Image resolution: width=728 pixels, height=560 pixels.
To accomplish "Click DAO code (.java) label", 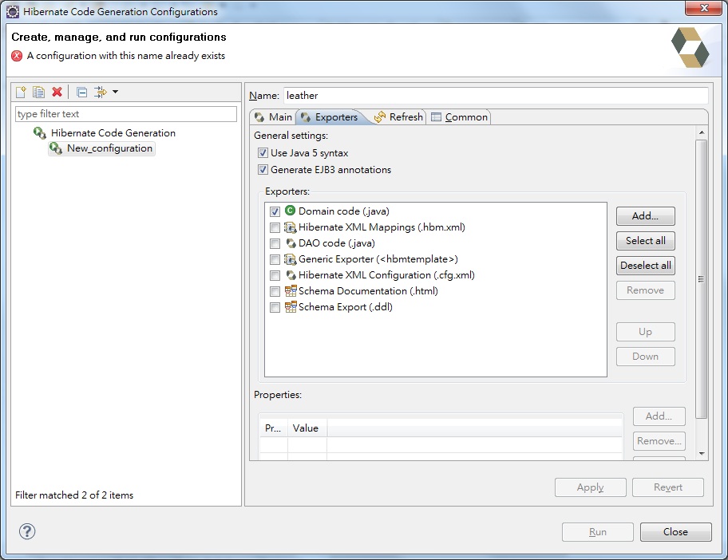I will point(337,243).
